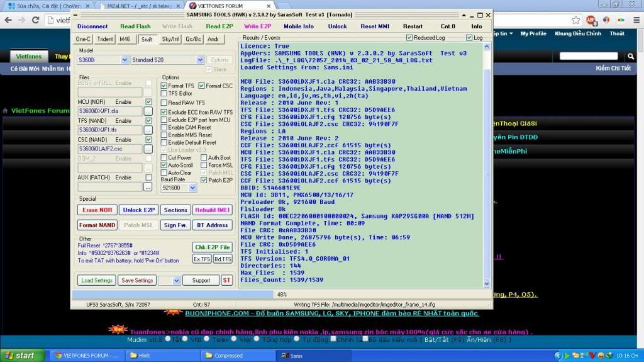The height and width of the screenshot is (362, 644).
Task: Click the VietFones Forum home icon
Action: (5, 111)
